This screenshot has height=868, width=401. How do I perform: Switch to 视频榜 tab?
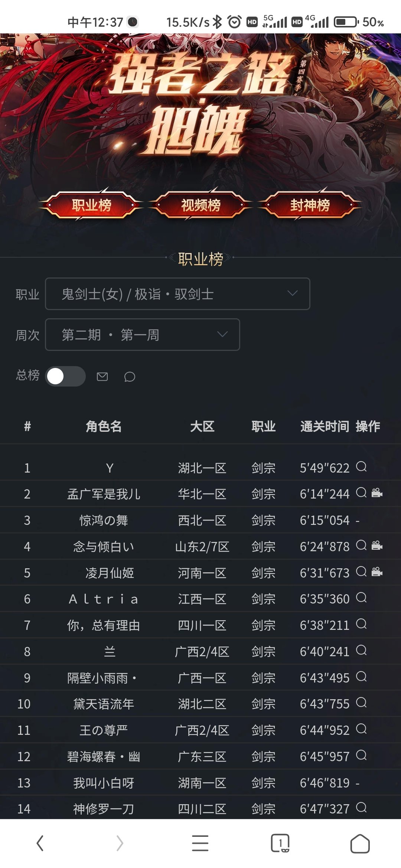[x=200, y=205]
